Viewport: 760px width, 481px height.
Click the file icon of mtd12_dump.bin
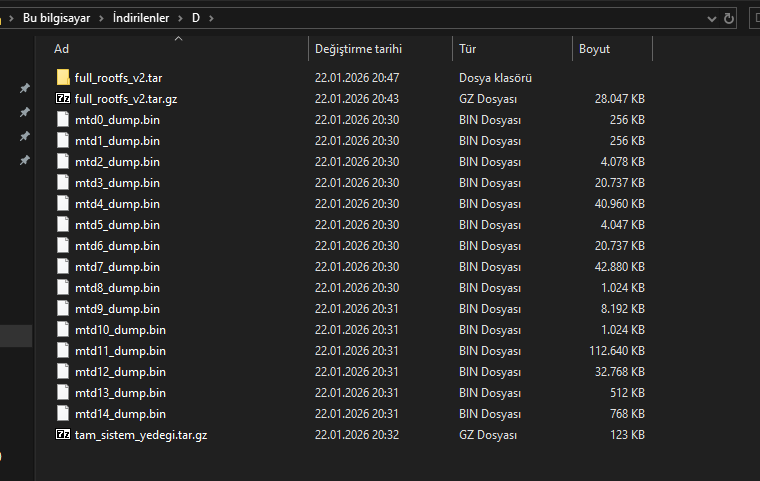(63, 371)
